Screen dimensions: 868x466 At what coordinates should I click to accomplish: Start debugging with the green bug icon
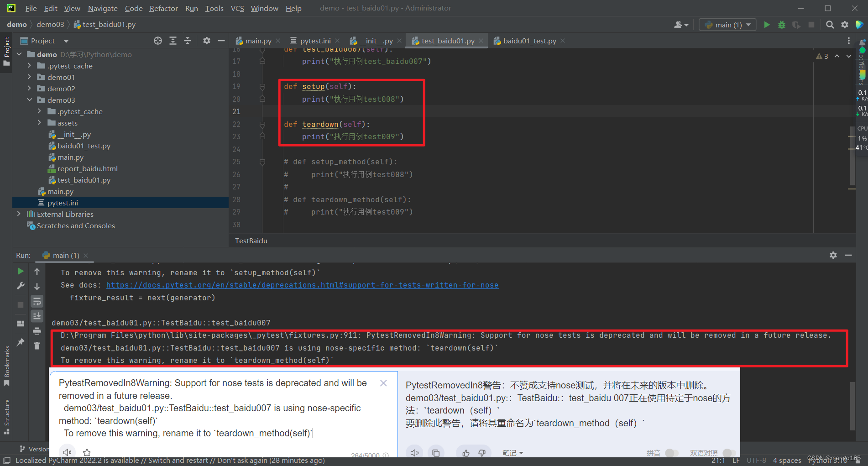pos(782,25)
